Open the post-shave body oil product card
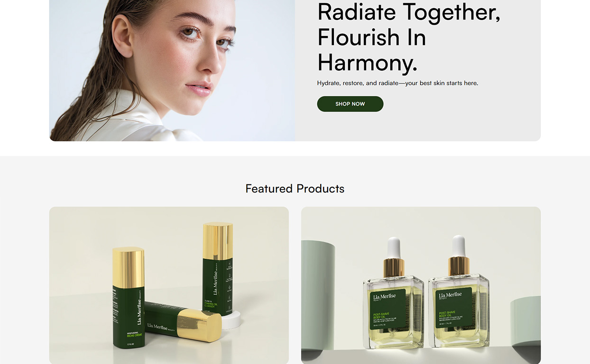590x364 pixels. tap(421, 285)
